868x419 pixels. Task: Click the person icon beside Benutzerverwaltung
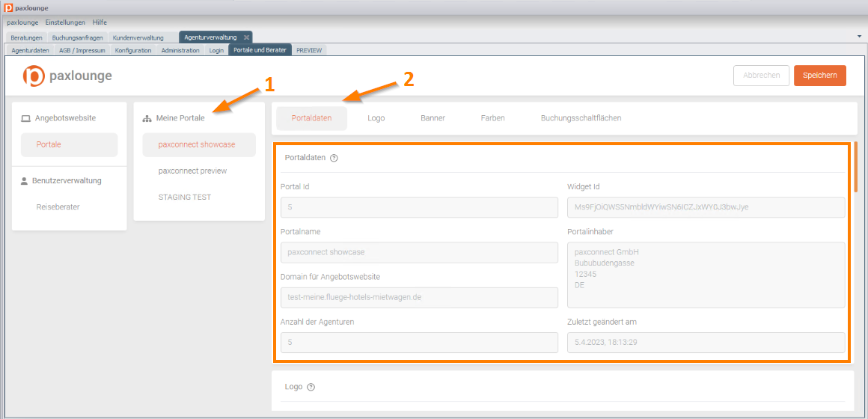click(x=25, y=180)
